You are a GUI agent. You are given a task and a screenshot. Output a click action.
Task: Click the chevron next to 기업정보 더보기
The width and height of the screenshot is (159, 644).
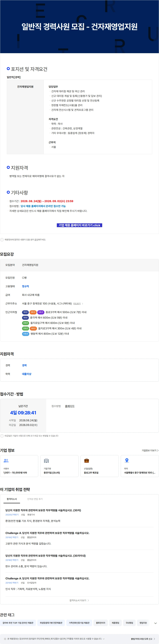click(158, 450)
